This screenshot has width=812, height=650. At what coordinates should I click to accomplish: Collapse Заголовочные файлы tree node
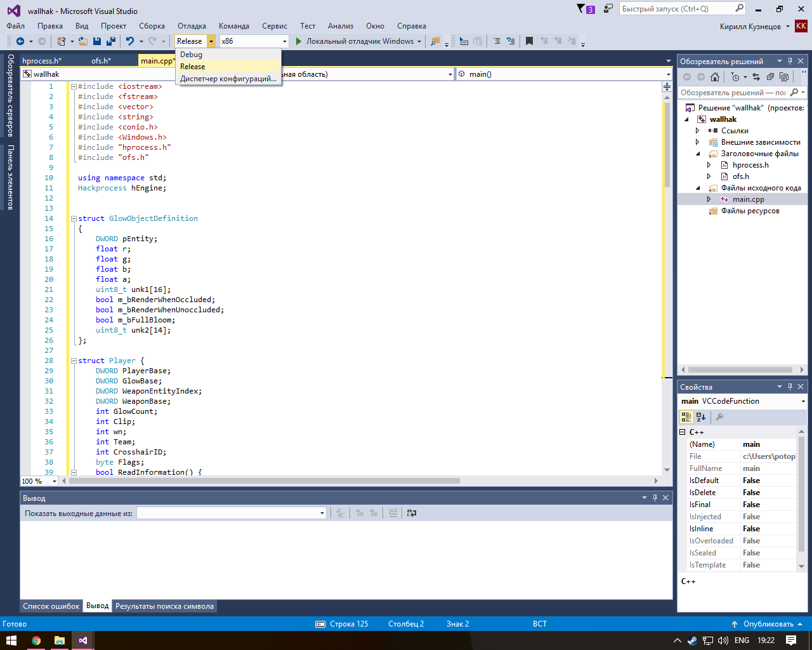tap(698, 154)
